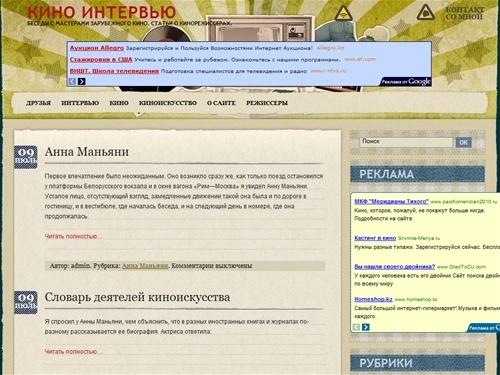The image size is (500, 375).
Task: Open the Стажировки в США ad link
Action: tap(101, 60)
